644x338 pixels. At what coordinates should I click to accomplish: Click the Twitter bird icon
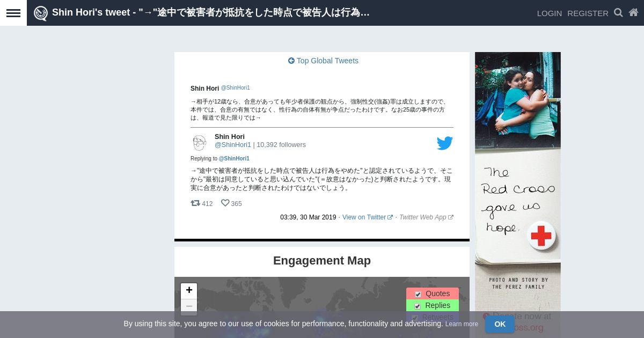tap(444, 143)
